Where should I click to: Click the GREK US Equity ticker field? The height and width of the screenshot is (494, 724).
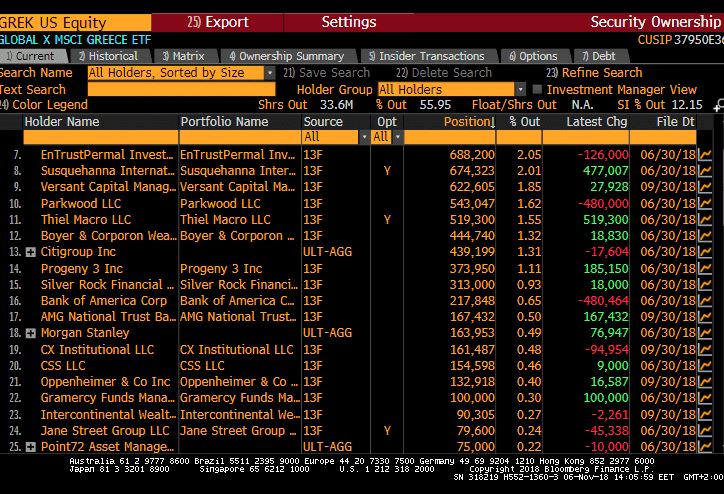click(75, 22)
